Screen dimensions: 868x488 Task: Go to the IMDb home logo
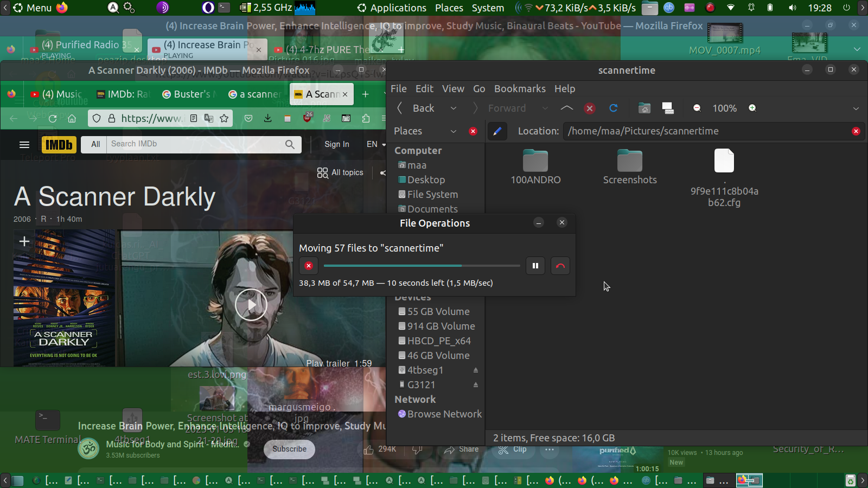click(59, 144)
